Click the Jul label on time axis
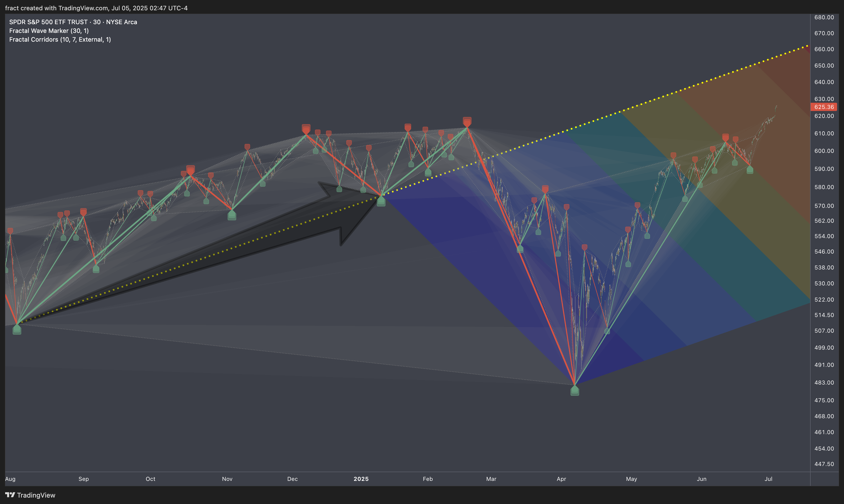 tap(768, 479)
